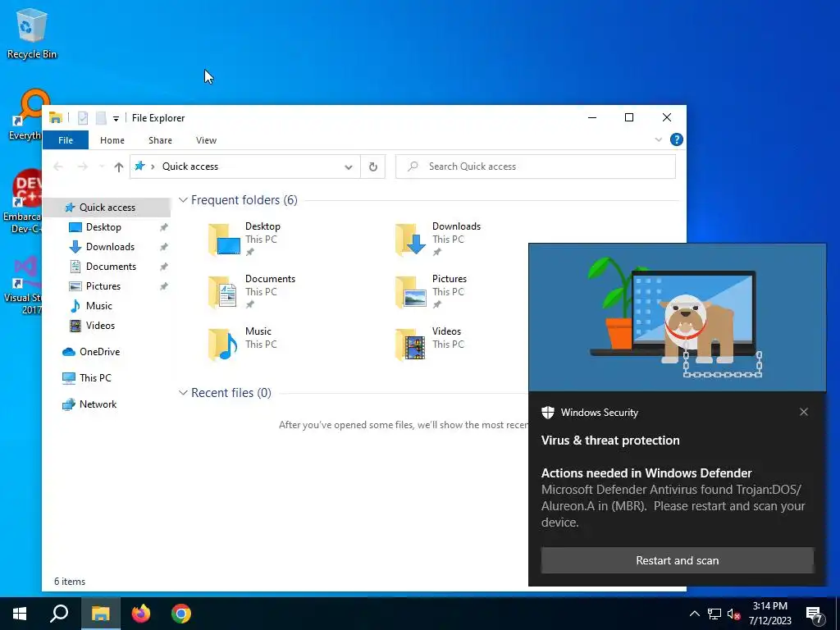Image resolution: width=840 pixels, height=630 pixels.
Task: Click the pin icon beside Desktop in navigation pane
Action: 164,227
